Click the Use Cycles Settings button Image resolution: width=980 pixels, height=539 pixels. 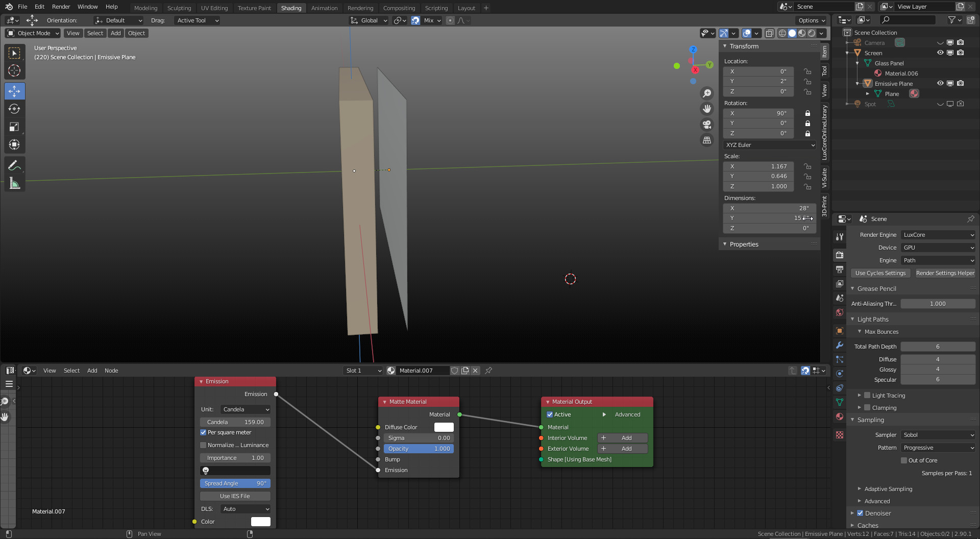(x=880, y=273)
